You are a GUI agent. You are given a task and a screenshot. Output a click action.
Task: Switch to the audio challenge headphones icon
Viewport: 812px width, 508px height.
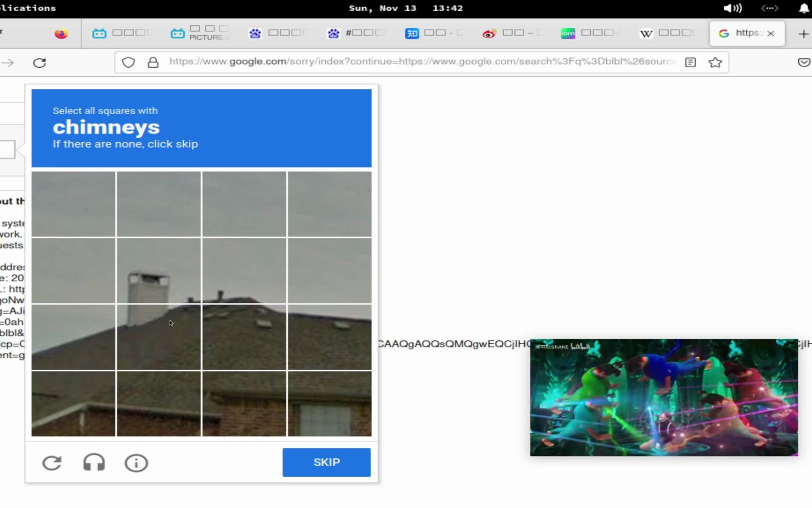(x=94, y=463)
